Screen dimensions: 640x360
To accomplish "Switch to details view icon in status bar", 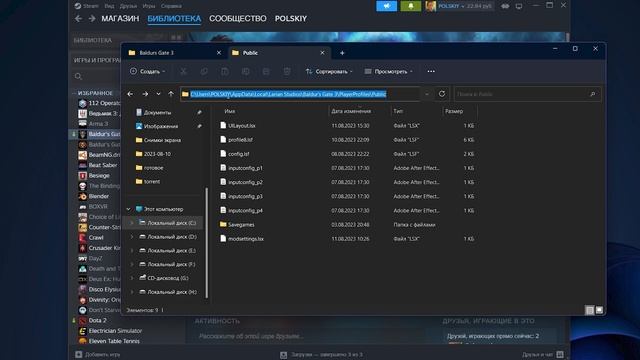I will [589, 310].
